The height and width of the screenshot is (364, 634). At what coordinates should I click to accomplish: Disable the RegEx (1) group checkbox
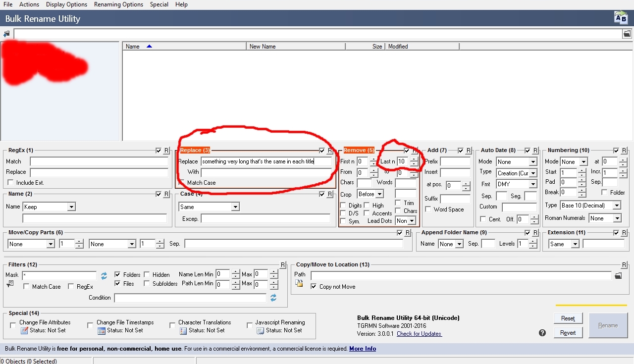(x=158, y=151)
